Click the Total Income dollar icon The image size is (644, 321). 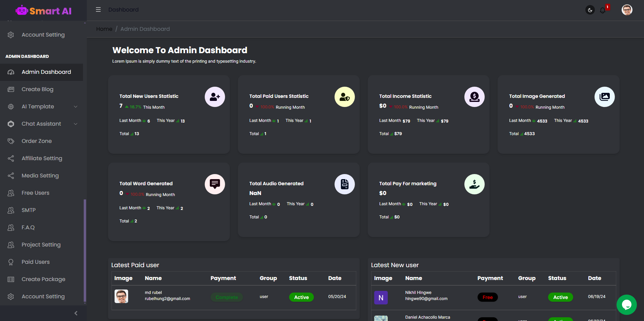point(475,97)
